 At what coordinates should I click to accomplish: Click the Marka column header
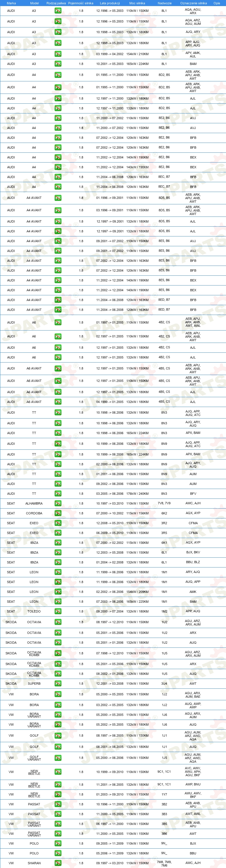click(x=11, y=3)
